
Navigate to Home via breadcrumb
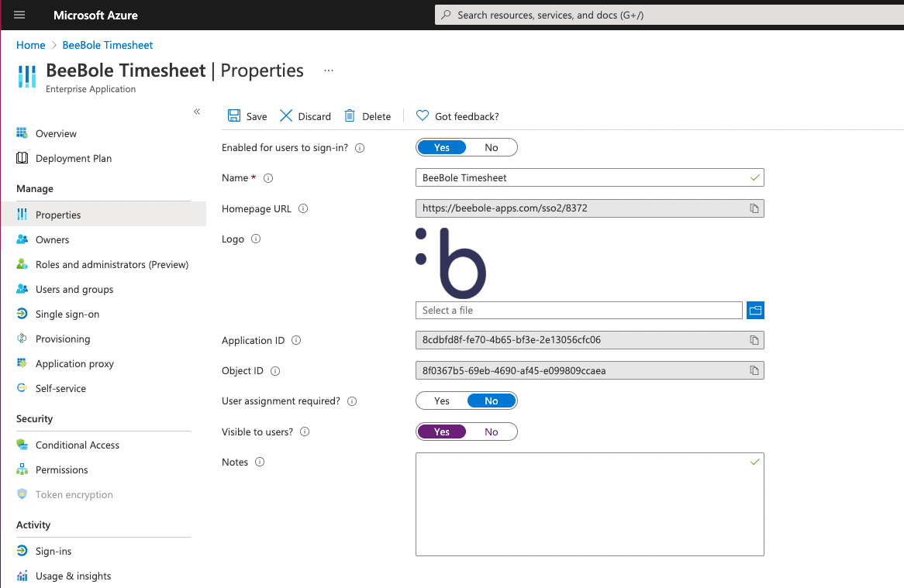tap(30, 45)
